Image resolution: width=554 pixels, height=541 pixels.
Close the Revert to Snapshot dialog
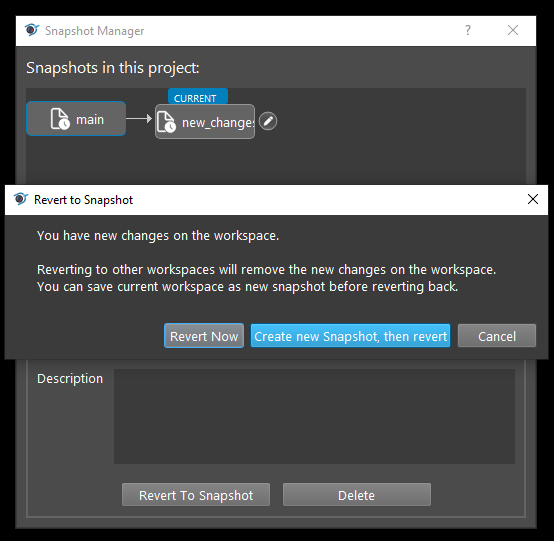(x=533, y=199)
